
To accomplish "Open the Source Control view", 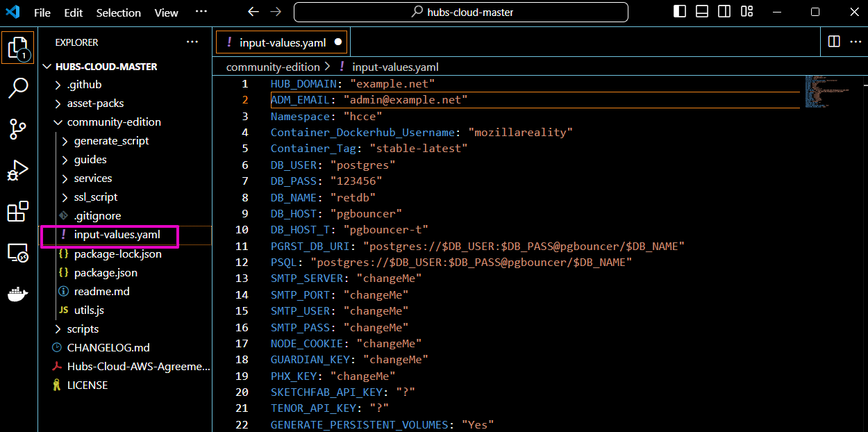I will coord(17,129).
